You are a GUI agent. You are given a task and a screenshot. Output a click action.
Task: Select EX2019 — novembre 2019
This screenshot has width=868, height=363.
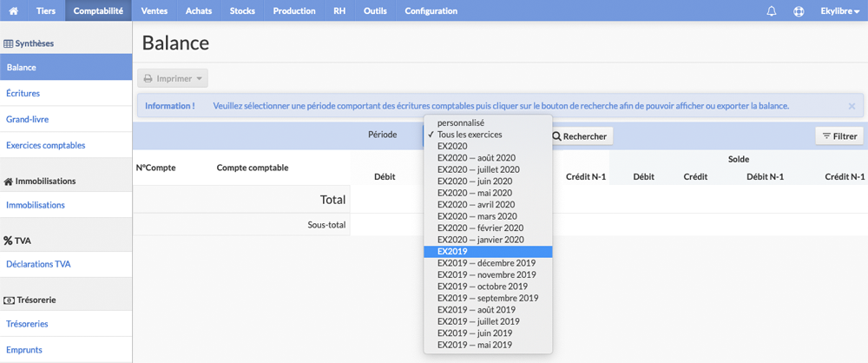[488, 274]
